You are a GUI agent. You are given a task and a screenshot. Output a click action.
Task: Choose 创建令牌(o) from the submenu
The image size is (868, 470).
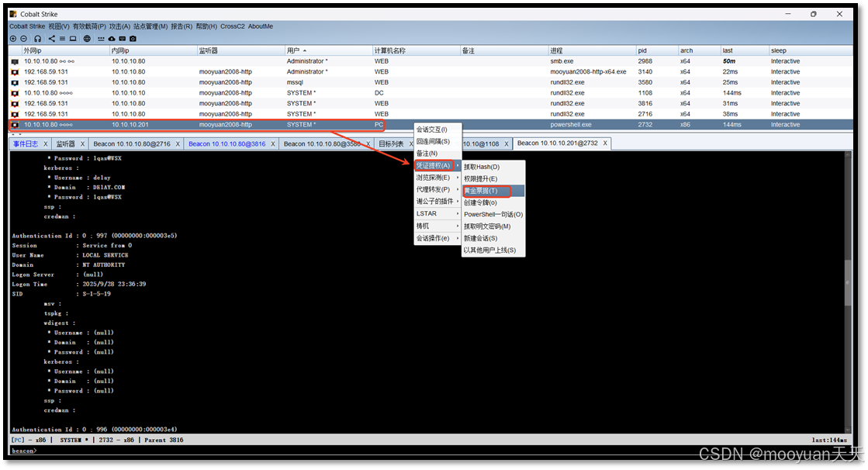[x=493, y=202]
